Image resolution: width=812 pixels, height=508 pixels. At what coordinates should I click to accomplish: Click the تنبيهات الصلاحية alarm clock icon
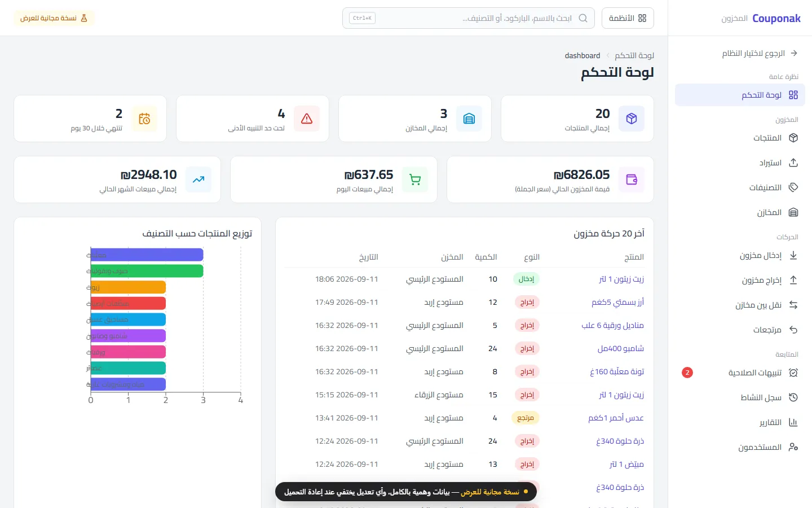pyautogui.click(x=793, y=373)
